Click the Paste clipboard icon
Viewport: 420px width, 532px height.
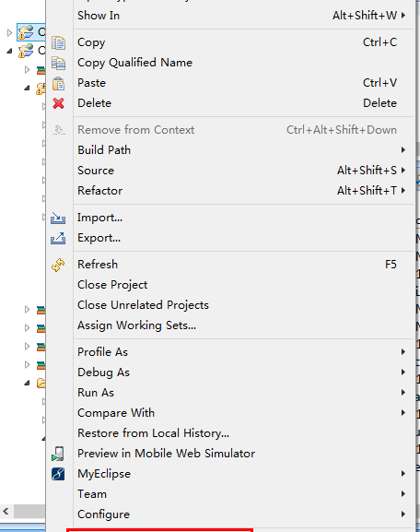(58, 83)
